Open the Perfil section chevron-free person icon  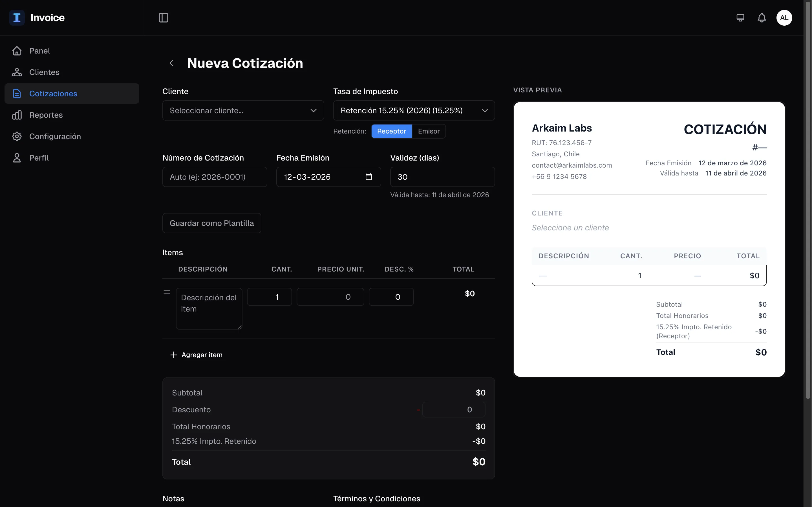[x=17, y=158]
